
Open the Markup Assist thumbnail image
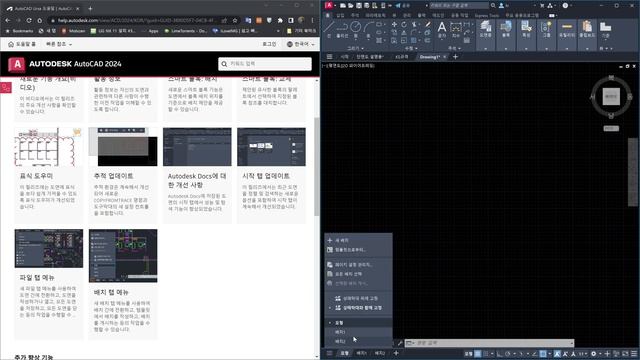click(x=49, y=147)
